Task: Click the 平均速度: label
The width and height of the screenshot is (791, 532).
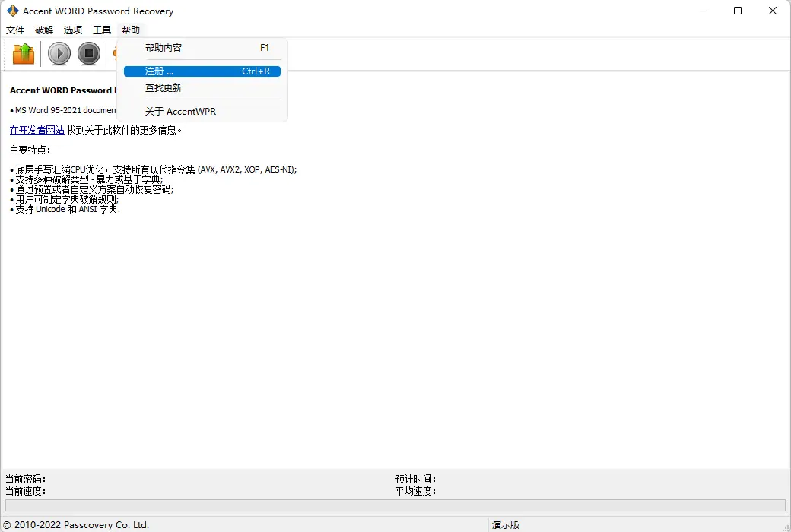Action: coord(416,491)
